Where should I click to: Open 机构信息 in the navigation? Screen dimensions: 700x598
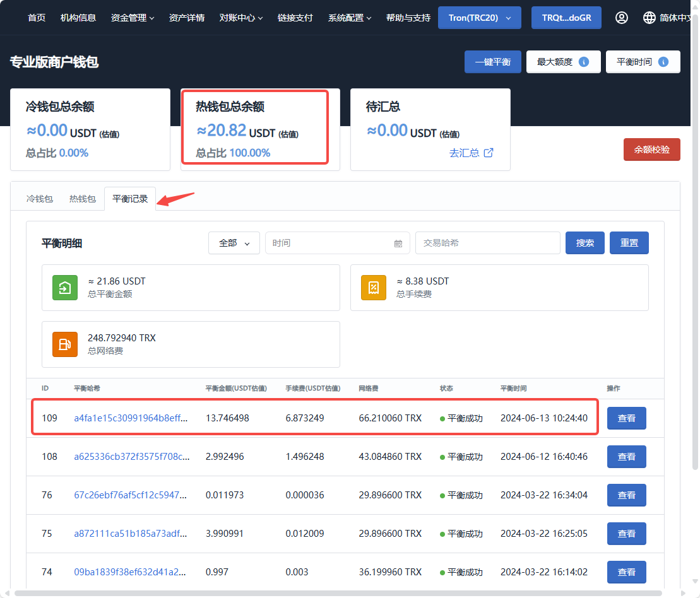(78, 18)
